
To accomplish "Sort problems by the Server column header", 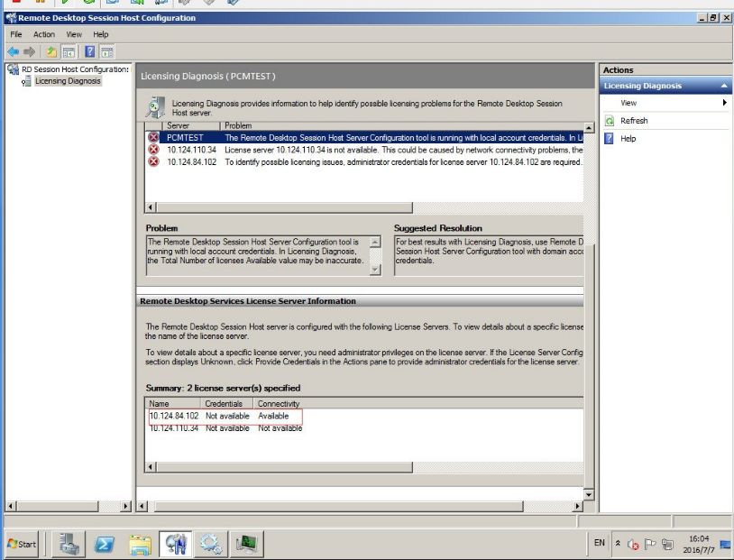I will (x=190, y=126).
